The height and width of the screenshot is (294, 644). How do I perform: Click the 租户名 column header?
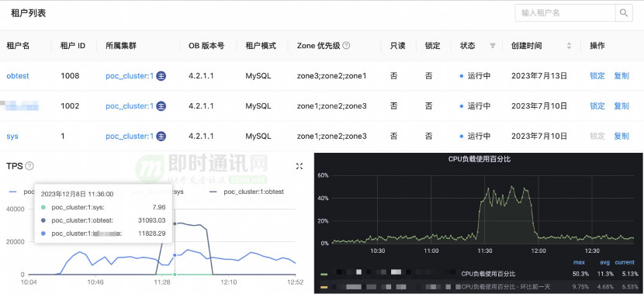(18, 46)
